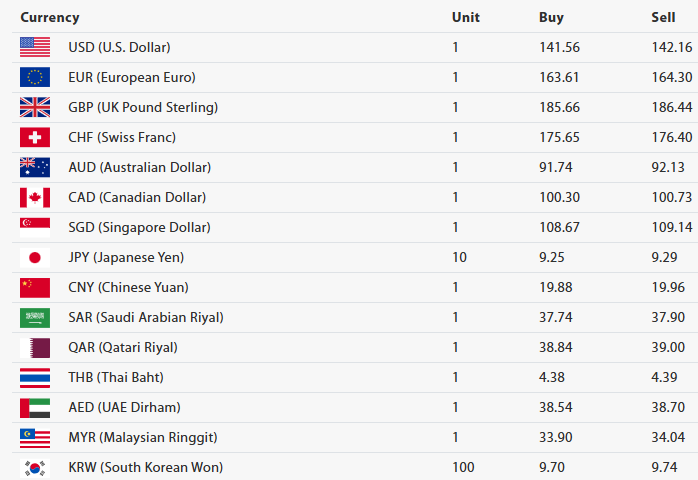Click the EUR sell rate 164.30

(671, 77)
